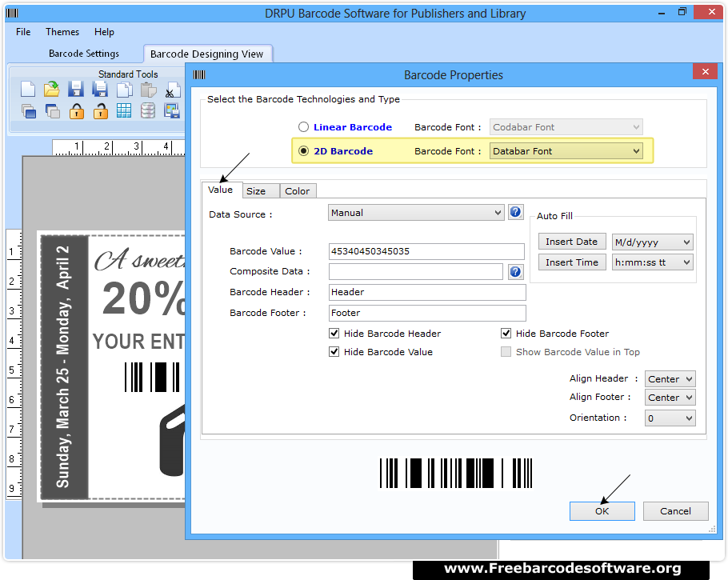Click the Insert Time button

tap(572, 262)
